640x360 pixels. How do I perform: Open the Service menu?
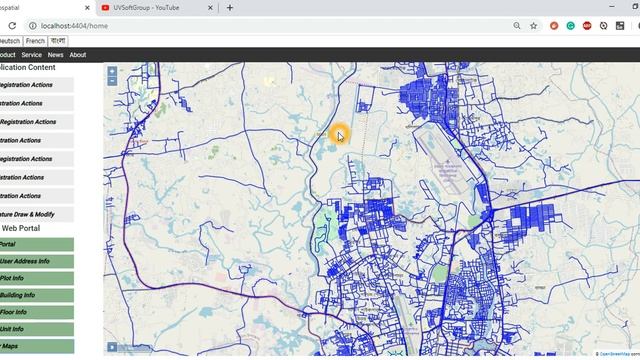pos(31,55)
